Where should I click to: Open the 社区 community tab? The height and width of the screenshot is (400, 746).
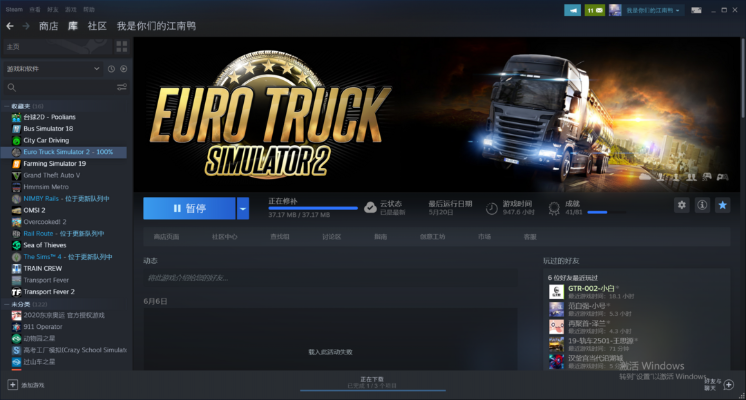coord(97,25)
